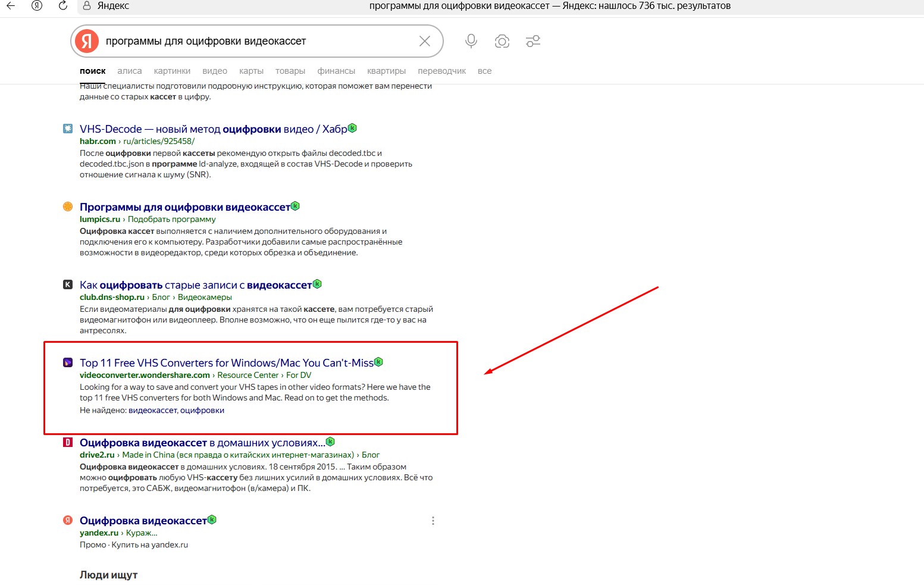924x585 pixels.
Task: Click the Люди ищут heading
Action: 109,575
